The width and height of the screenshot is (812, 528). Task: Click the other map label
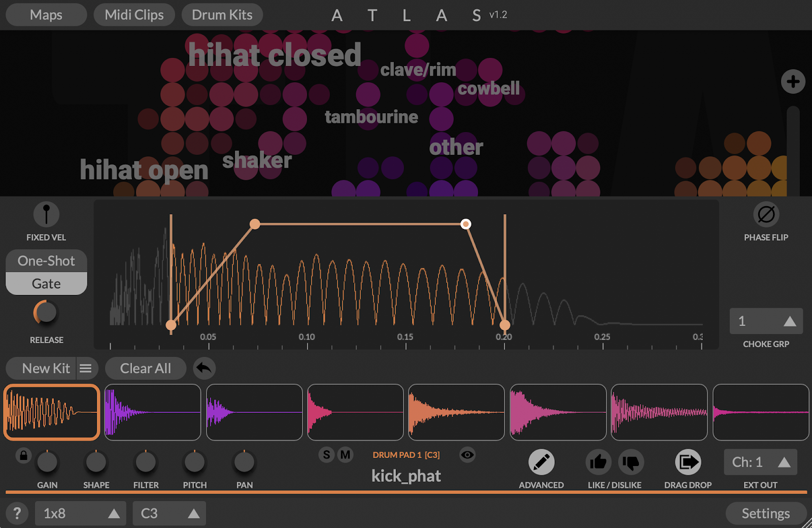(x=456, y=147)
